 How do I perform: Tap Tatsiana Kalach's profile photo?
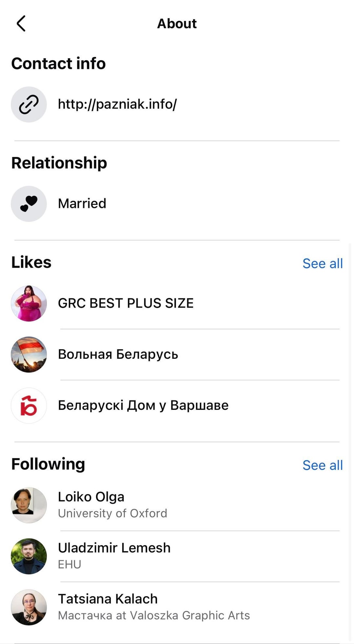(x=29, y=607)
